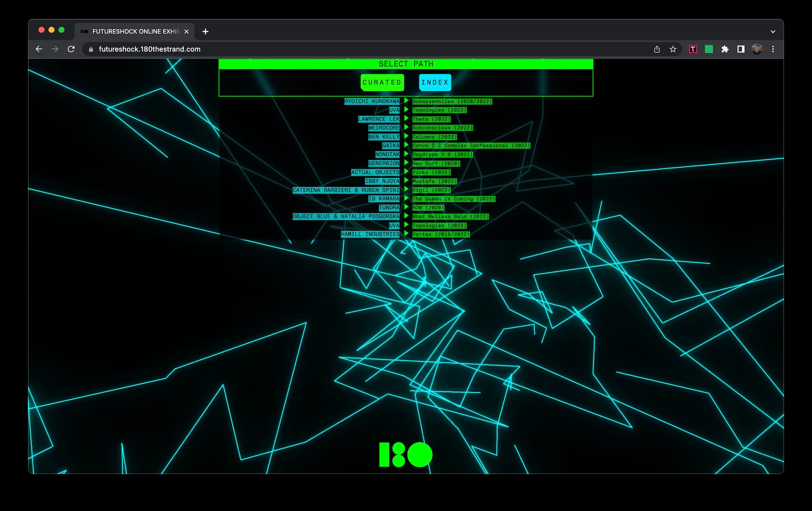Toggle the browser side panel

tap(741, 49)
